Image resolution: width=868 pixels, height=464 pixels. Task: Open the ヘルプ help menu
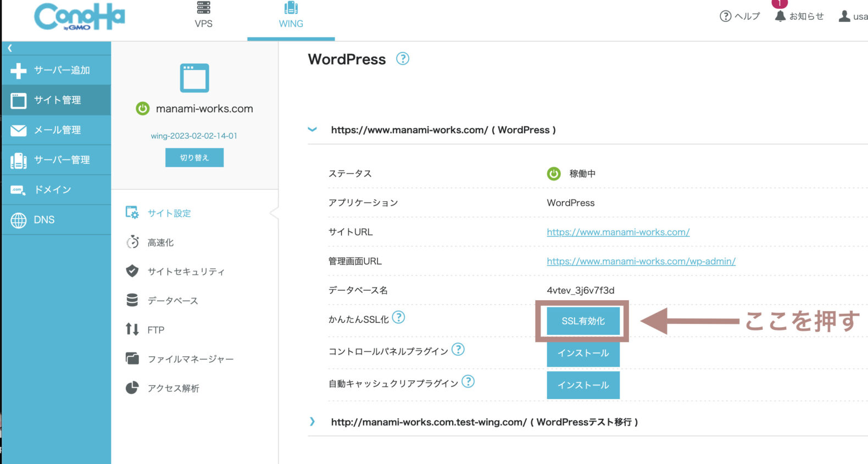click(739, 16)
